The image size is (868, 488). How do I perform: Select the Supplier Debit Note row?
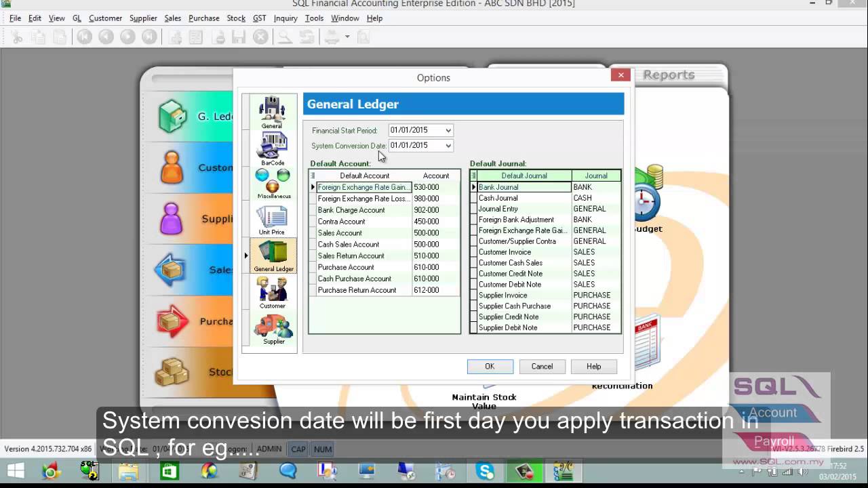click(546, 327)
